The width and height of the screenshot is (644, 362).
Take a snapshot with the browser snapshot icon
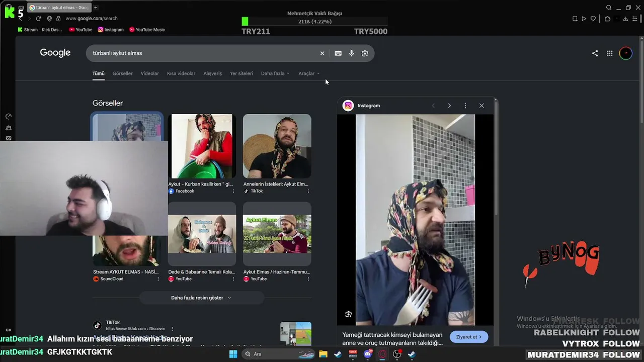pos(575,19)
